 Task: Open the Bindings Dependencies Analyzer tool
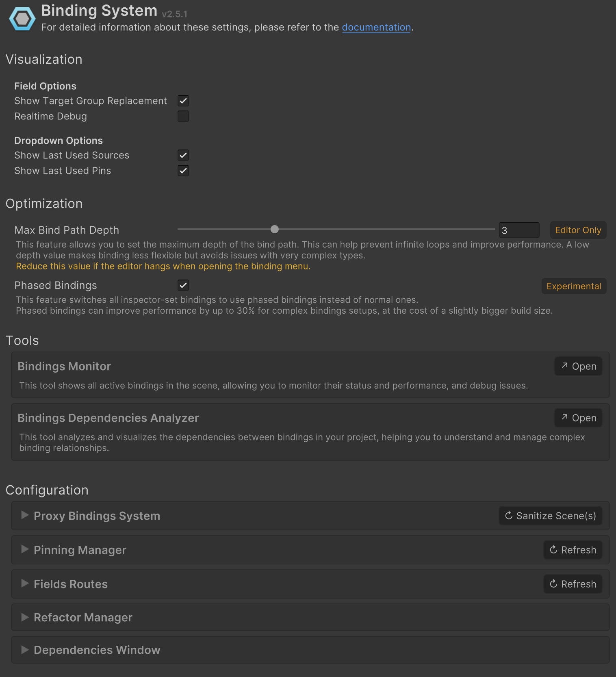click(x=578, y=418)
